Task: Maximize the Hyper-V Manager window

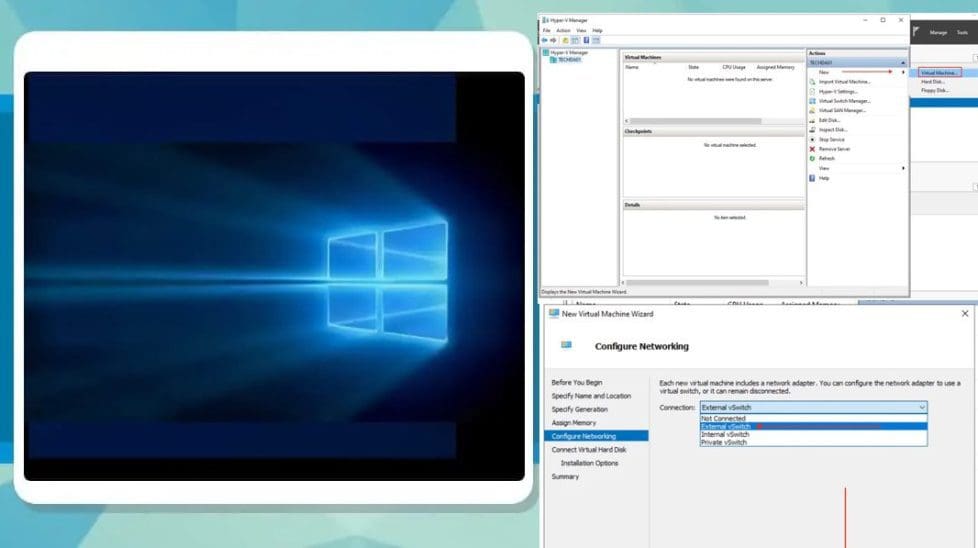Action: pos(883,20)
